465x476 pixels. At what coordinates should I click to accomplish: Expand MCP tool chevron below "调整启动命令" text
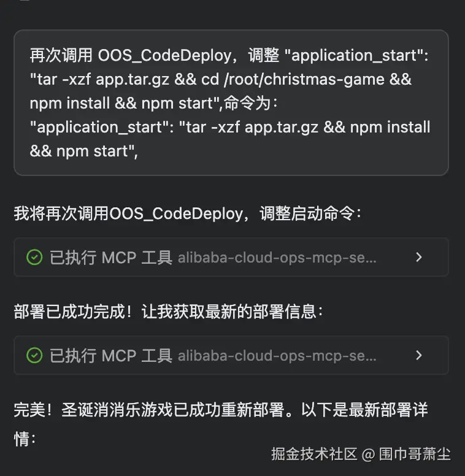419,258
